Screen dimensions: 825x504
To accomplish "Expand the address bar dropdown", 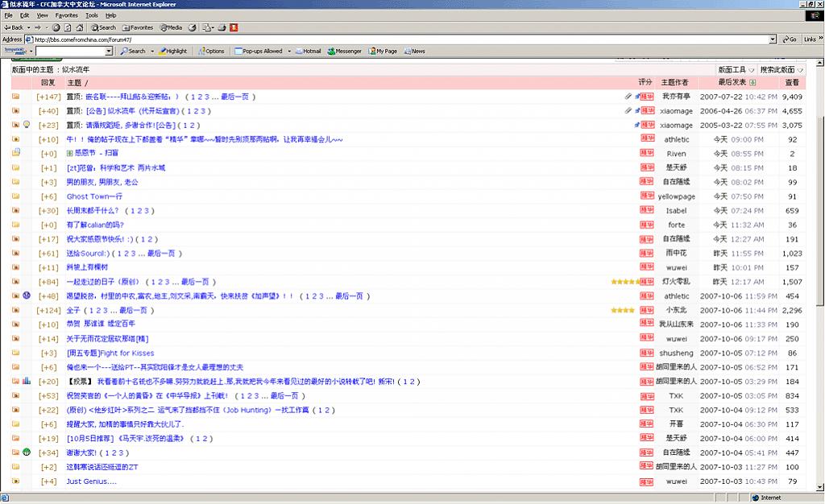I will pos(773,39).
